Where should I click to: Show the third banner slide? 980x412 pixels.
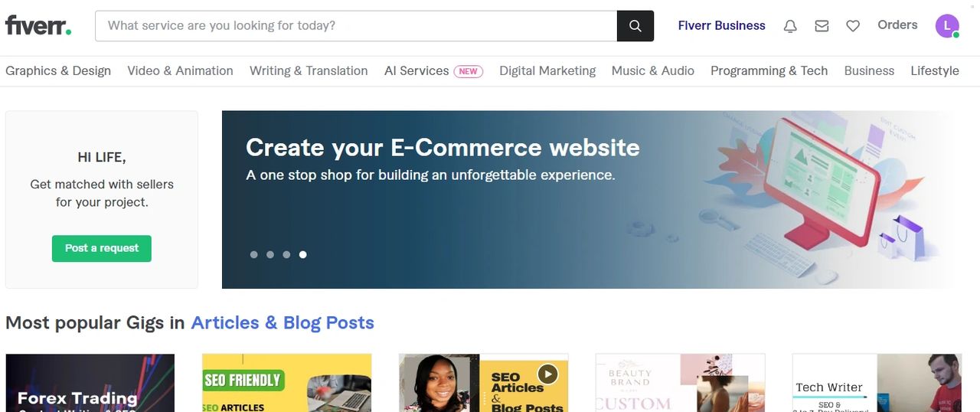286,254
